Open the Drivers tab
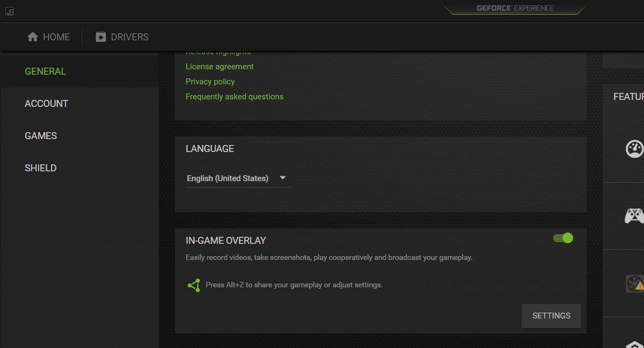Screen dimensions: 644x348 [122, 37]
